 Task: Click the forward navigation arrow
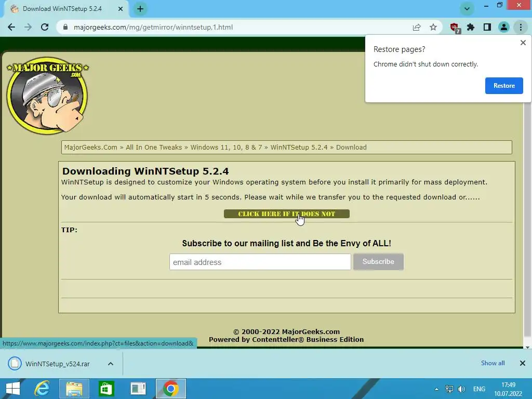click(28, 27)
